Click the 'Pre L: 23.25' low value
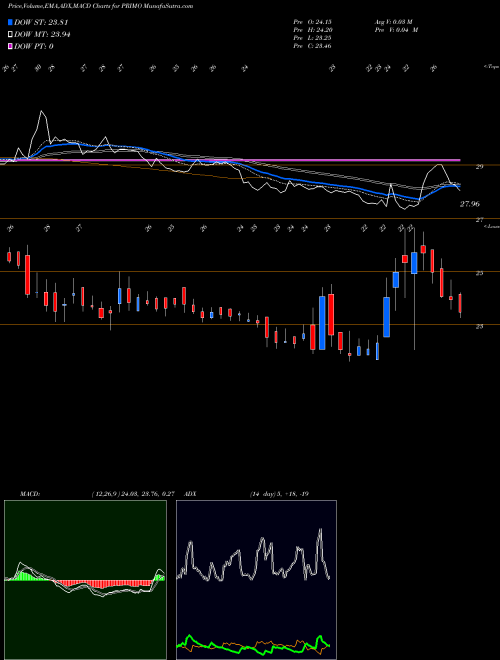The height and width of the screenshot is (660, 500). [312, 38]
